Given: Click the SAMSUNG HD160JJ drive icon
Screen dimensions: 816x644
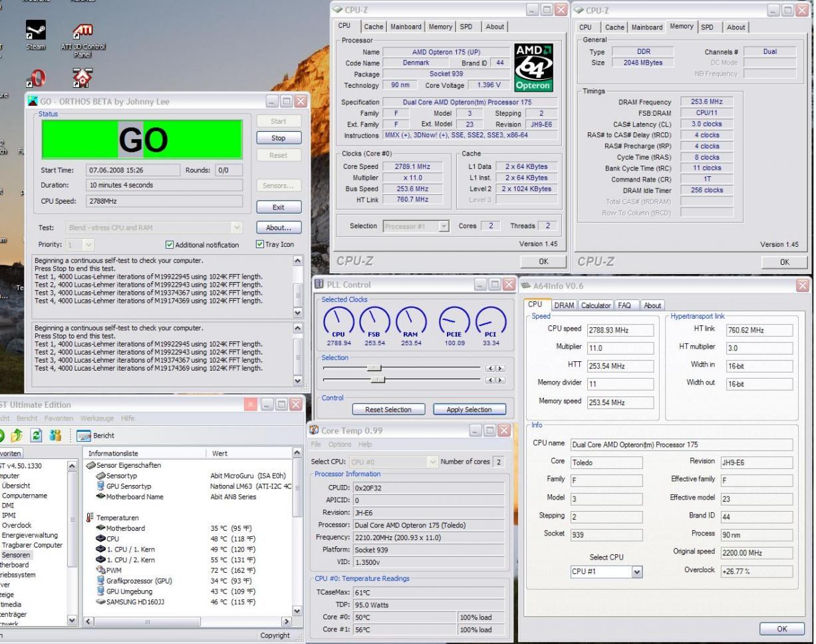Looking at the screenshot, I should pyautogui.click(x=101, y=601).
